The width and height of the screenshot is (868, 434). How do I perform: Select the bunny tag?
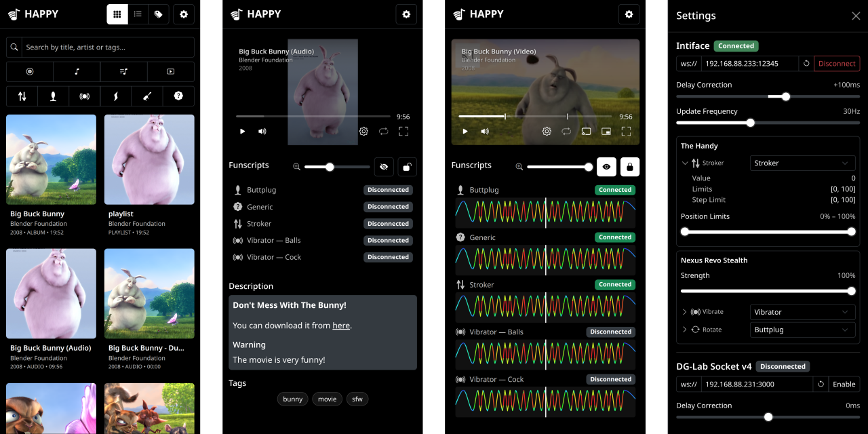[x=293, y=399]
